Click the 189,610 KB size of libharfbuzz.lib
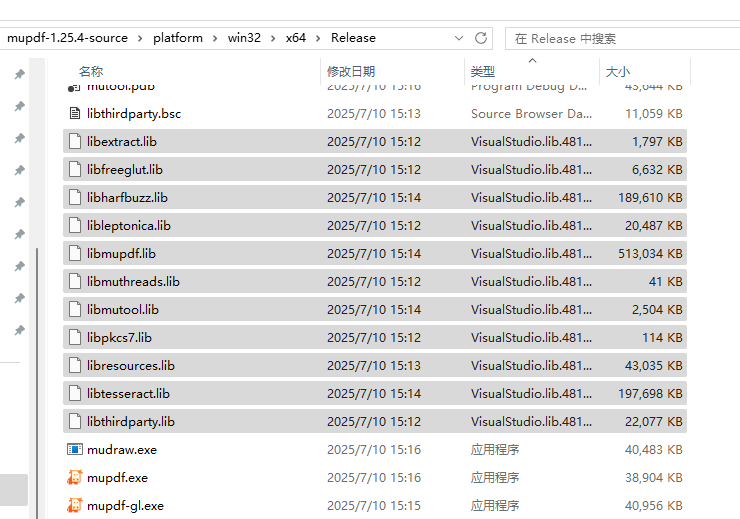Screen dimensions: 740x519 tap(650, 197)
